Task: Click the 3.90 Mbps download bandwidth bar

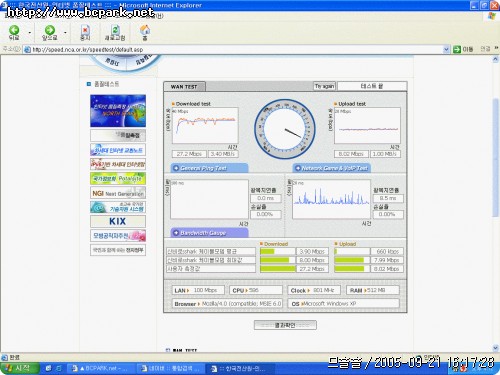Action: click(278, 251)
